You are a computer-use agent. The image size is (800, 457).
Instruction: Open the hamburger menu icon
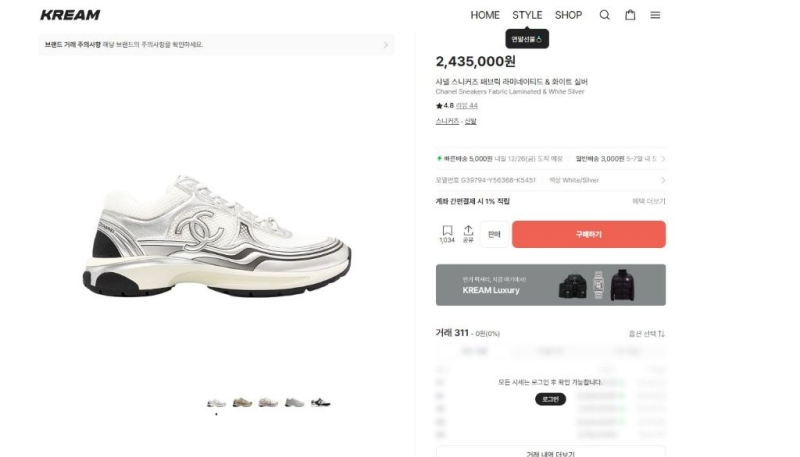655,15
